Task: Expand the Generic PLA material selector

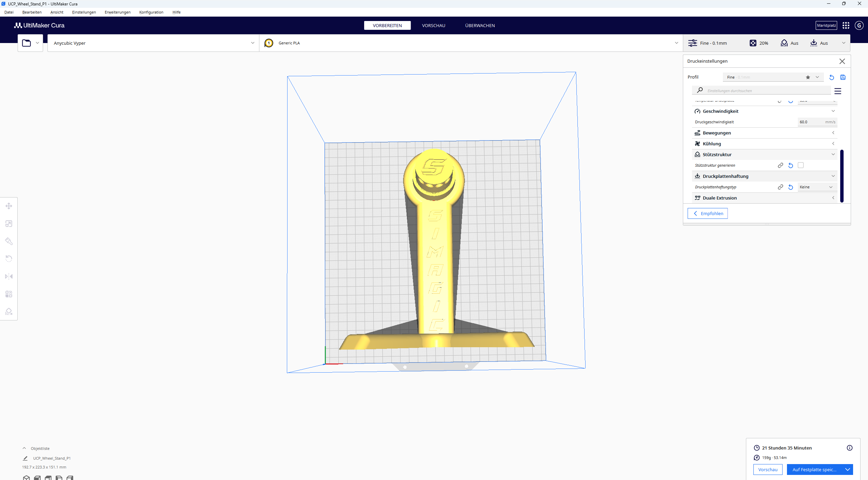Action: tap(471, 43)
